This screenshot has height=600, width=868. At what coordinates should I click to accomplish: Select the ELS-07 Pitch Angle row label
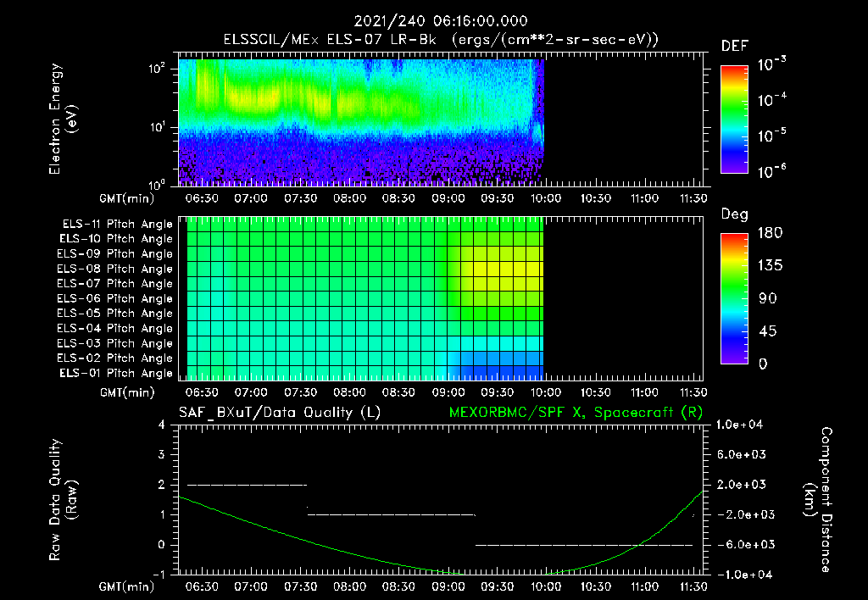pyautogui.click(x=115, y=283)
